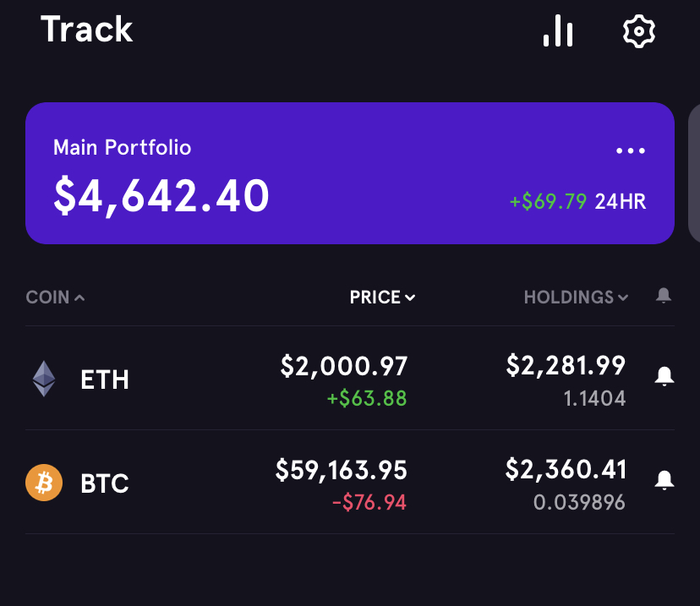Image resolution: width=700 pixels, height=606 pixels.
Task: Tap the +$69.79 24HR change label
Action: pos(578,202)
